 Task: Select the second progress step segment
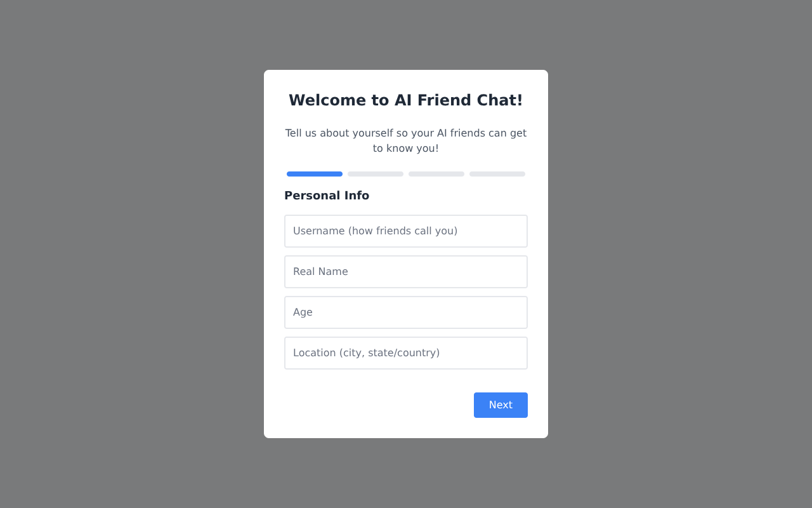(376, 174)
